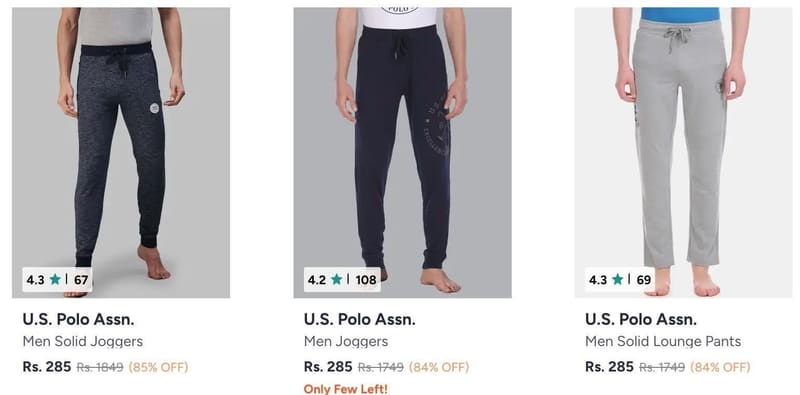Click the Rs. 285 price under Men Joggers
800x395 pixels.
point(328,366)
